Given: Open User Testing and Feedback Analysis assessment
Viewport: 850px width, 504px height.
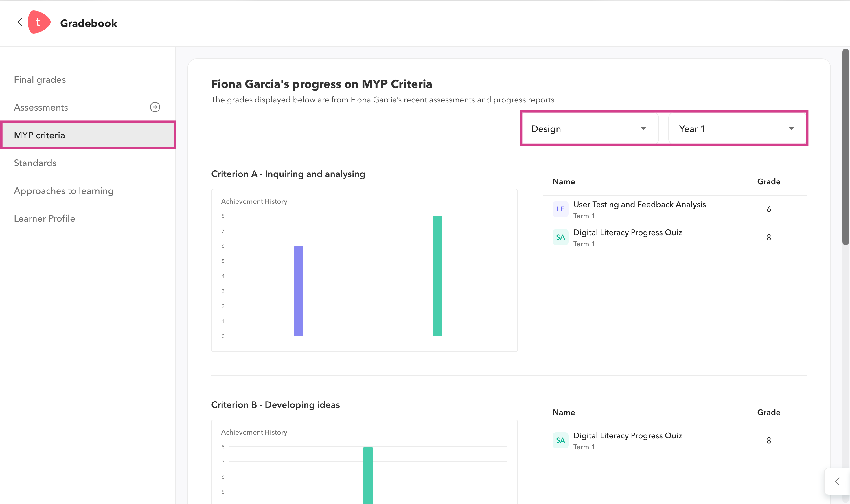Looking at the screenshot, I should point(639,205).
